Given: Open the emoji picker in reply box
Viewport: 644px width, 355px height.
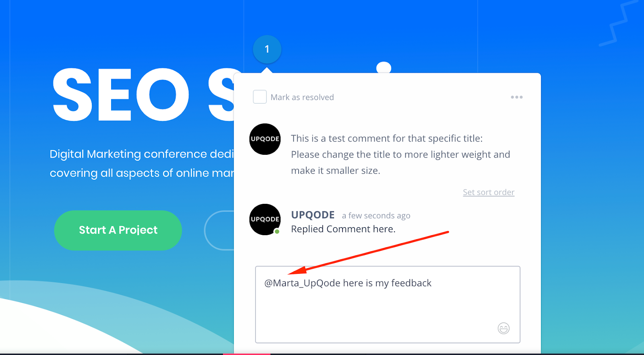Looking at the screenshot, I should pos(504,328).
